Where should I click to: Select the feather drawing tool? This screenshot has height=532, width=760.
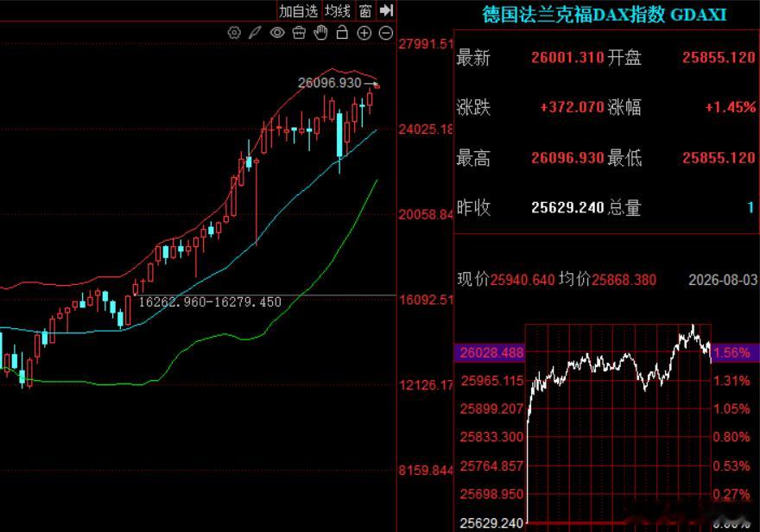(x=255, y=33)
